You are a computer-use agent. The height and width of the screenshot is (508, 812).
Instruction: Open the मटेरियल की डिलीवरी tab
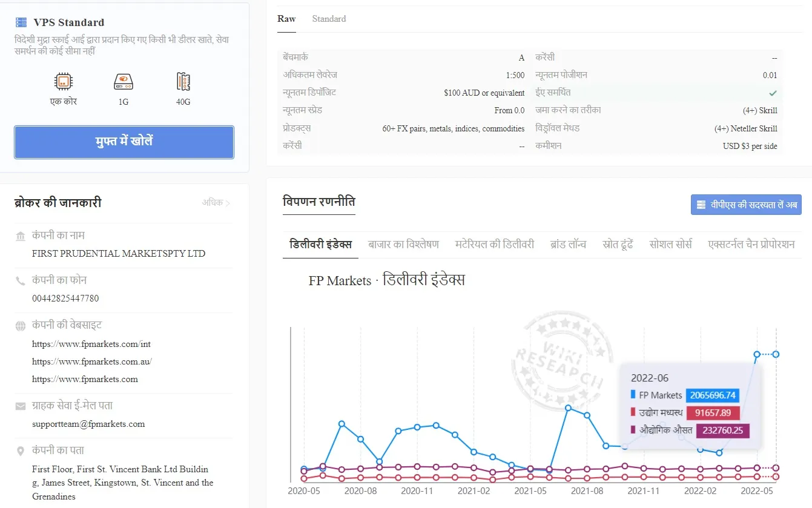(x=495, y=245)
